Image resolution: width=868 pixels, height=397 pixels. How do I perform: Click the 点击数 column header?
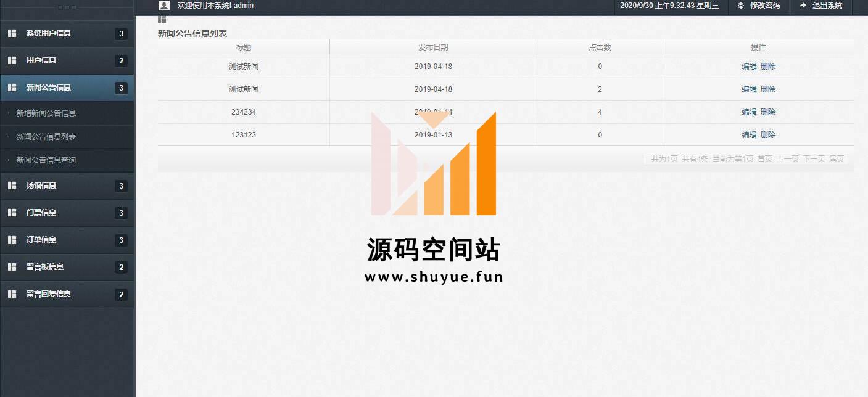tap(600, 47)
